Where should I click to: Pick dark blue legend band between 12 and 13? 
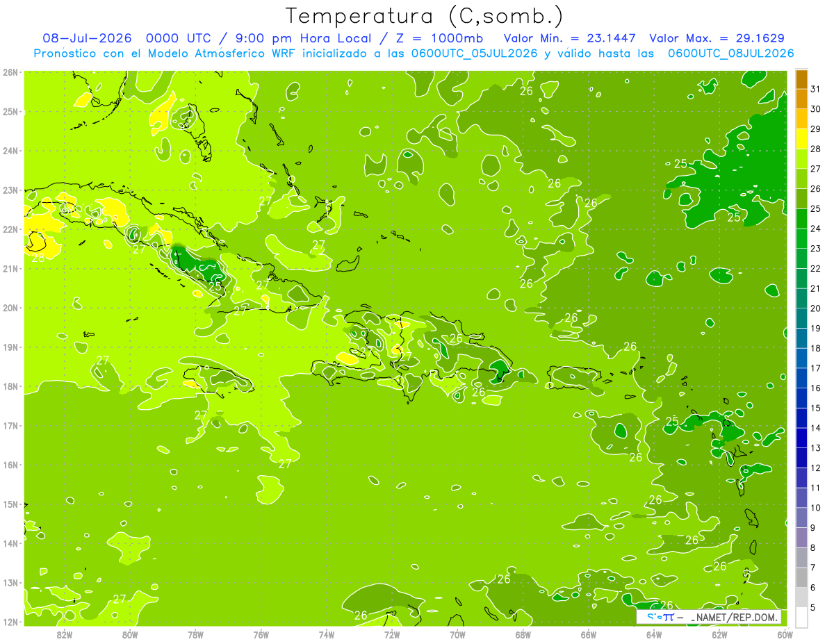801,457
